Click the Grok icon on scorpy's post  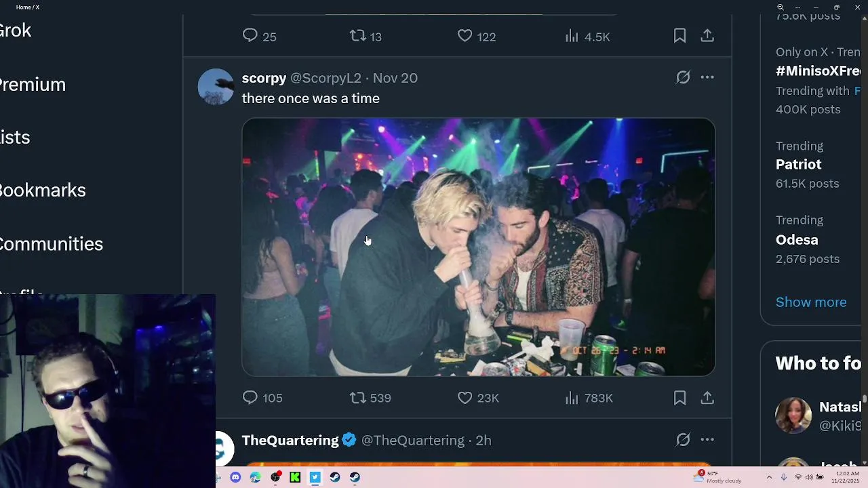pos(683,77)
